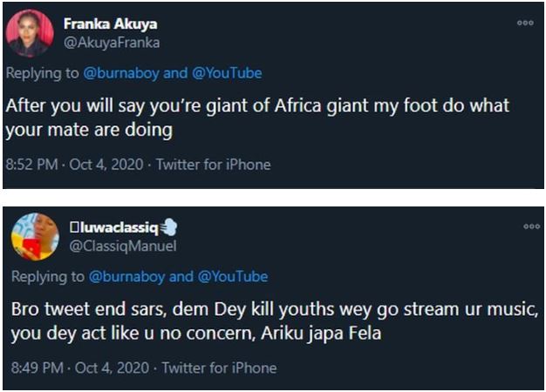Click @burnaboy in Franka Akuya's reply line
This screenshot has height=392, width=546.
[120, 73]
